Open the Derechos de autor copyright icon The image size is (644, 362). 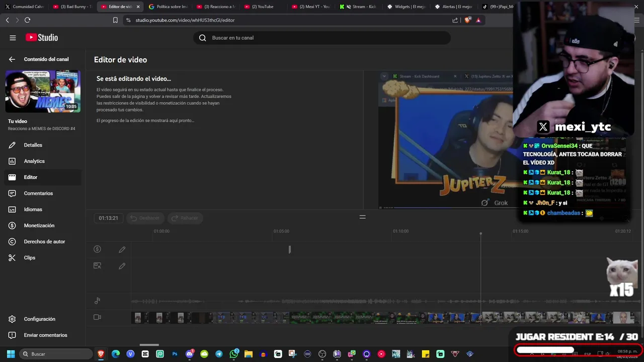click(x=12, y=241)
